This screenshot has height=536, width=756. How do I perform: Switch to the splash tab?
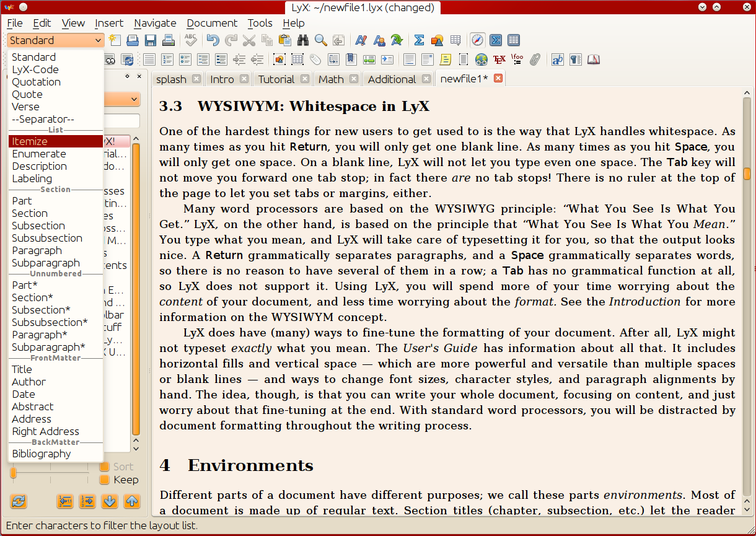click(171, 79)
